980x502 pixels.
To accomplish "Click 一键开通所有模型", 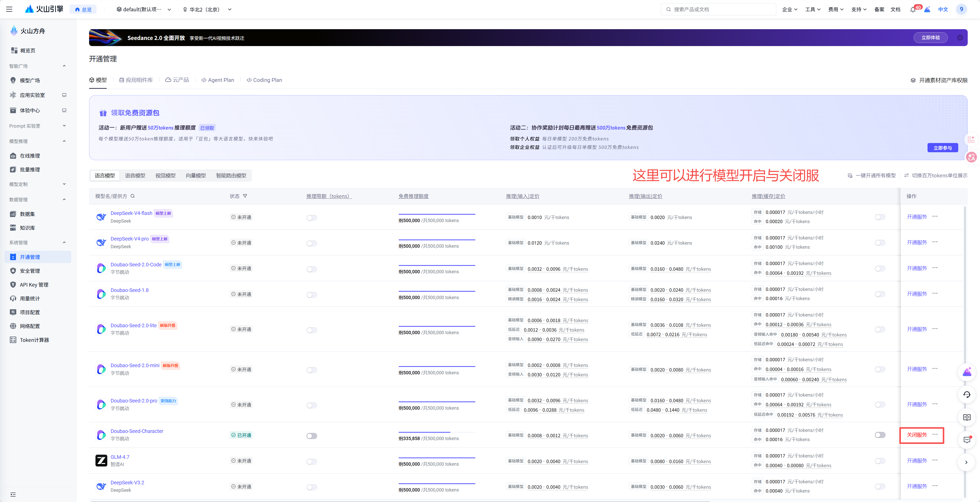I will click(x=871, y=176).
